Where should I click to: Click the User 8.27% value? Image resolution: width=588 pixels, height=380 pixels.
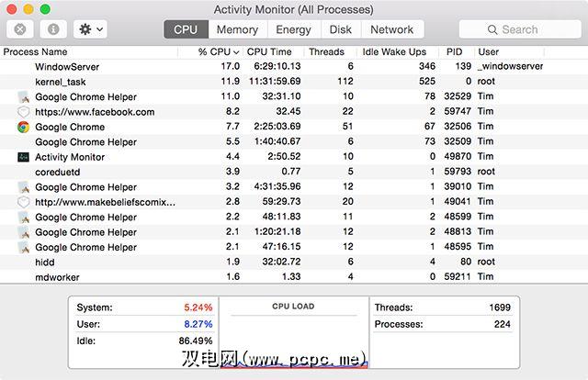pos(198,324)
